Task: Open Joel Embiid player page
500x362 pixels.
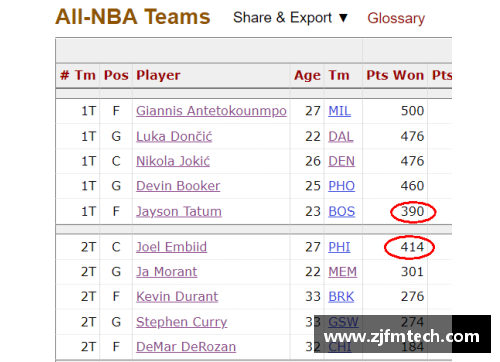Action: 171,247
